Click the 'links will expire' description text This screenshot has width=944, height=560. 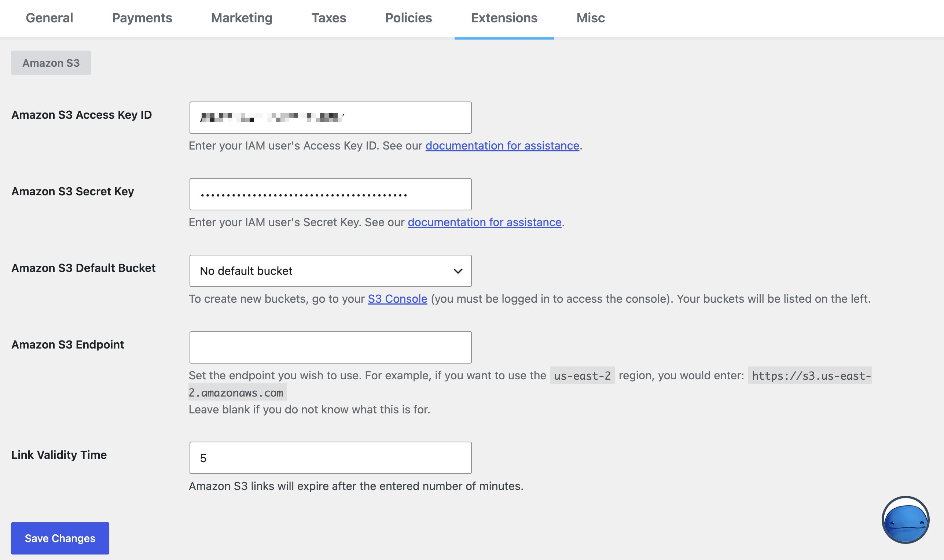tap(356, 486)
